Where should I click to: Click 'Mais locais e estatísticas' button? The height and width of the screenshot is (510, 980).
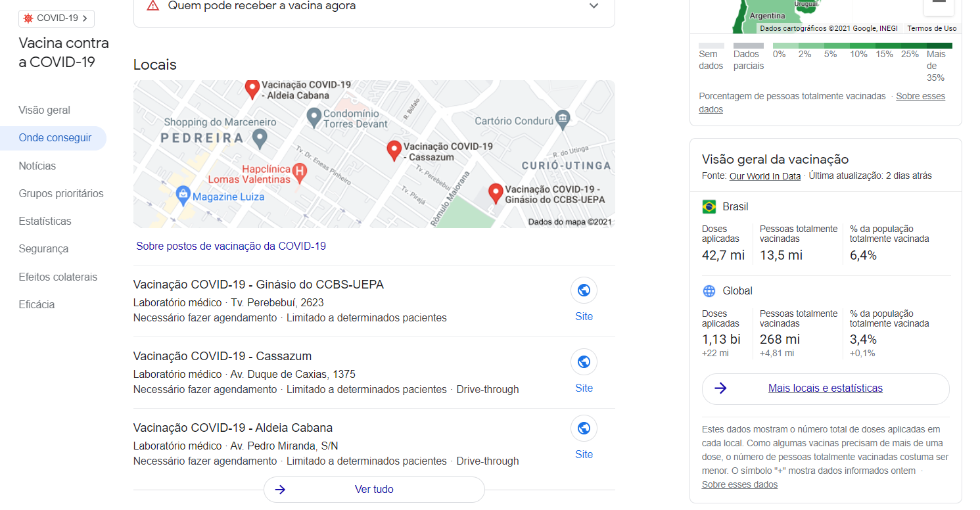click(826, 388)
